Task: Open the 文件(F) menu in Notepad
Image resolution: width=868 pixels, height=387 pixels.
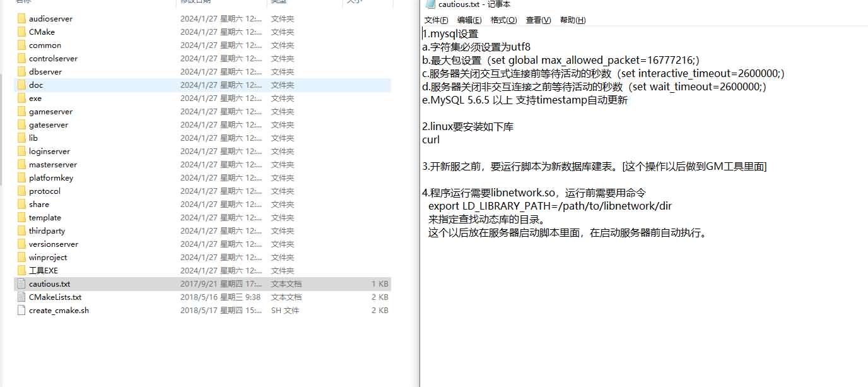Action: (x=436, y=20)
